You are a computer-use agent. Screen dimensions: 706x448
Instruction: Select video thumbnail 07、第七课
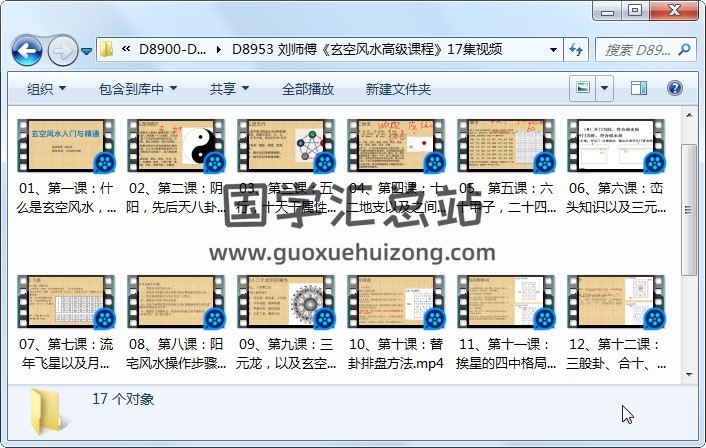[66, 302]
